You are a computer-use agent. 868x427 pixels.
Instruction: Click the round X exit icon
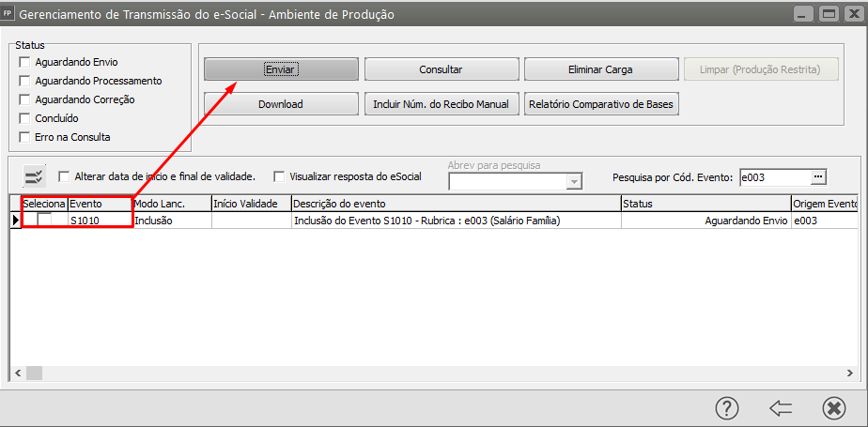tap(833, 408)
